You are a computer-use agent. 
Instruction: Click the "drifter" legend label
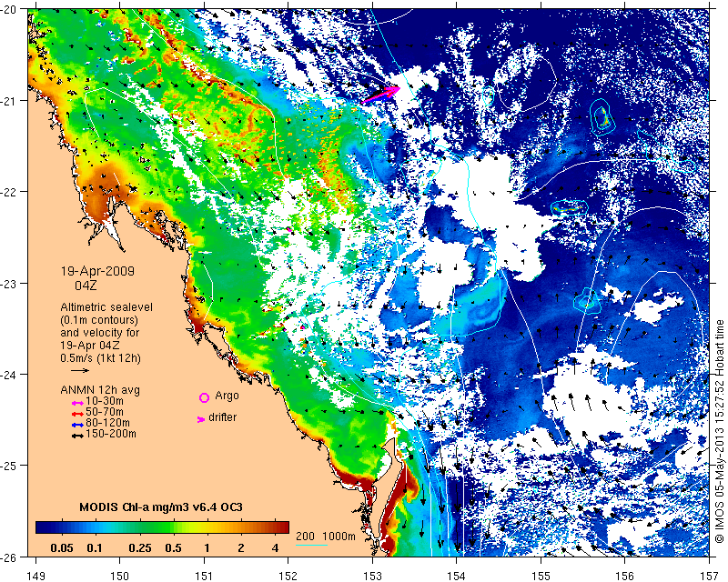coord(222,417)
